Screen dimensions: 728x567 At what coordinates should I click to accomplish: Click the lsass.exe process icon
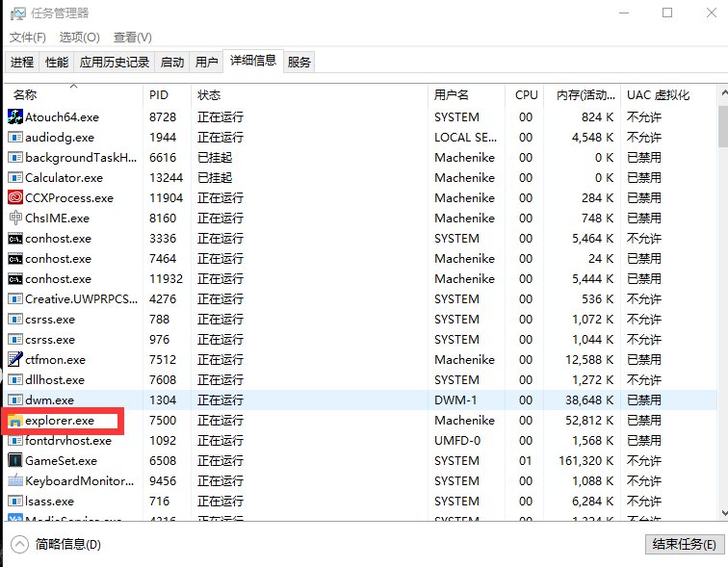point(15,502)
